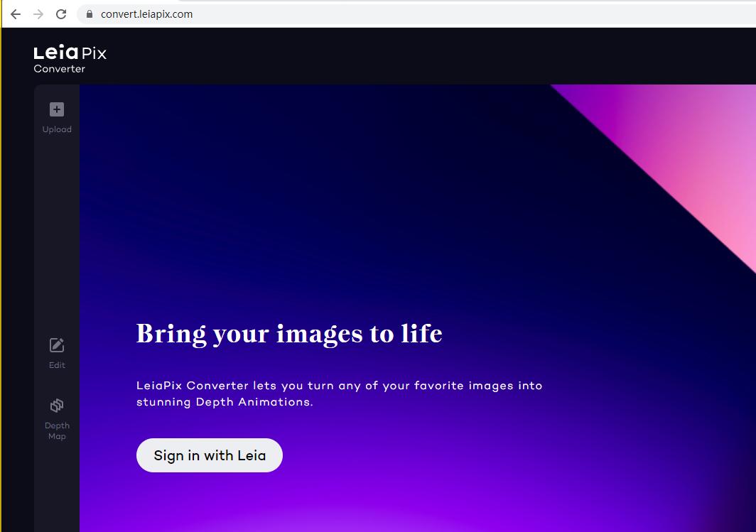The image size is (756, 532).
Task: Click the LeiaPix Converter logo
Action: tap(70, 59)
